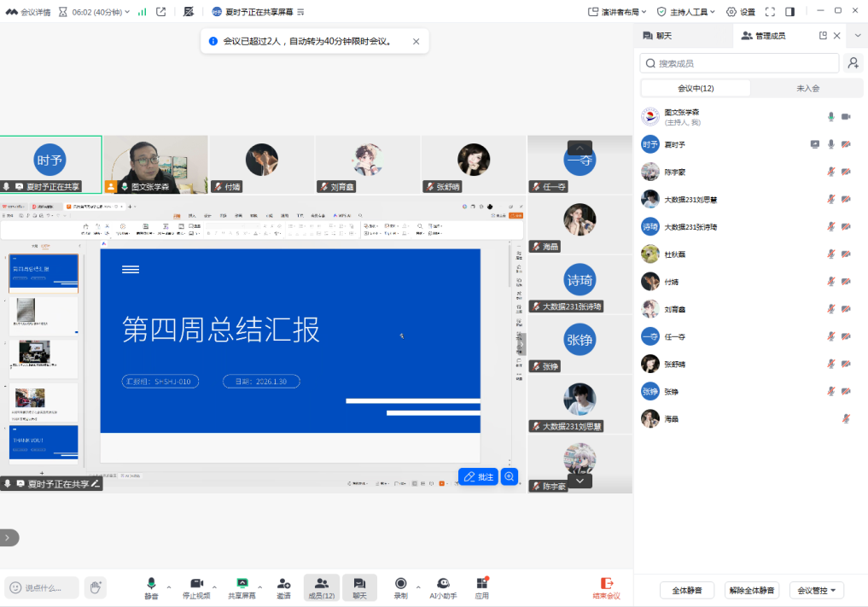Expand the 会议管控 dropdown
Viewport: 868px width, 607px height.
point(816,590)
